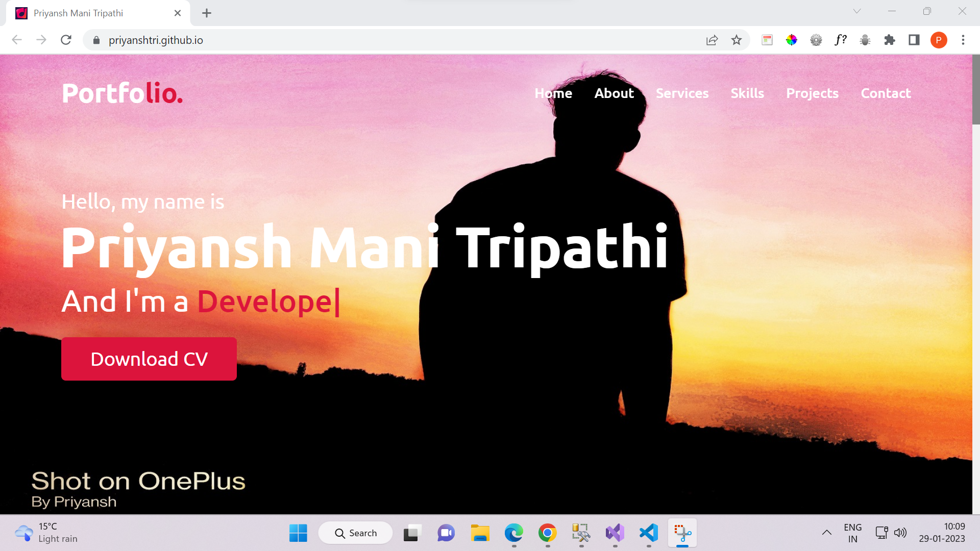This screenshot has width=980, height=551.
Task: Click the Portfolio. logo
Action: coord(122,93)
